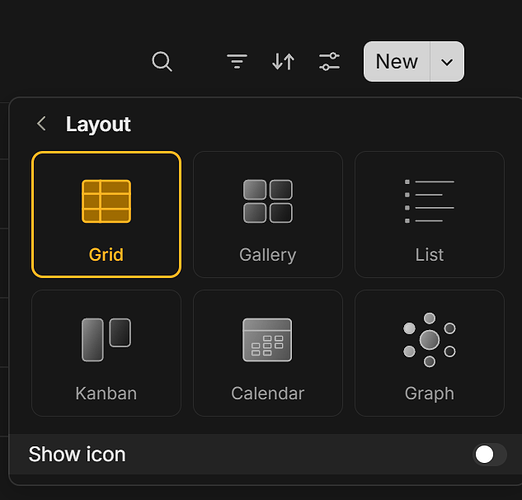Switch to the Kanban layout icon
522x500 pixels.
[106, 340]
